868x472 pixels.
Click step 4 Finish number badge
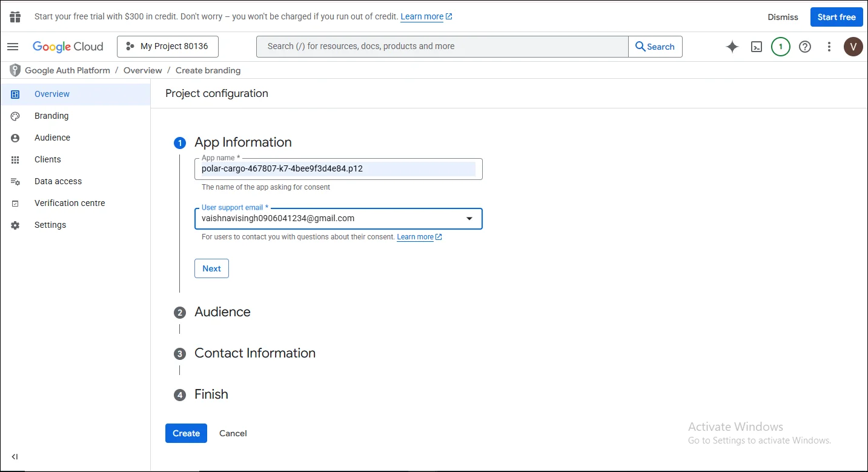pos(180,395)
